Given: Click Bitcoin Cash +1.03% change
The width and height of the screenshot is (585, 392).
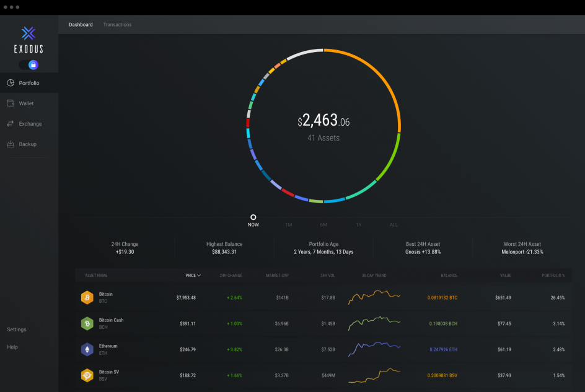Looking at the screenshot, I should pos(234,323).
